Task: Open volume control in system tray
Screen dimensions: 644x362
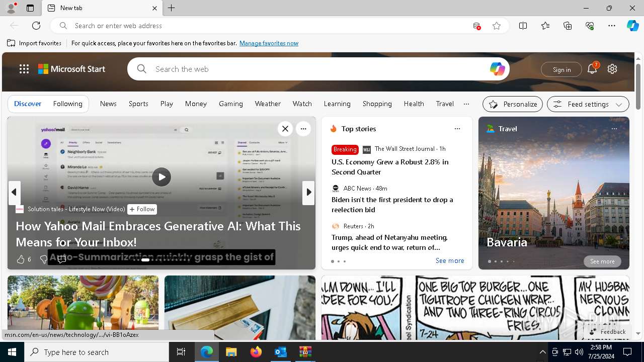Action: [579, 352]
